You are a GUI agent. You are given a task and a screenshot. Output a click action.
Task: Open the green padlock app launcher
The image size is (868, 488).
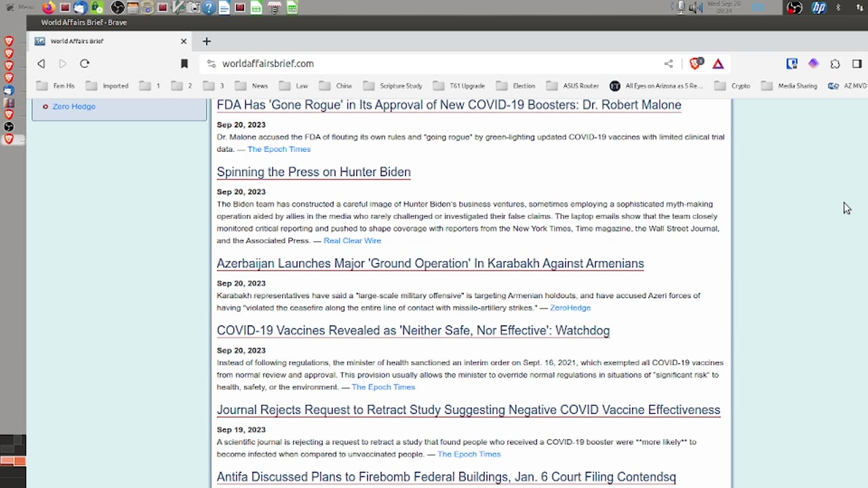[x=97, y=7]
